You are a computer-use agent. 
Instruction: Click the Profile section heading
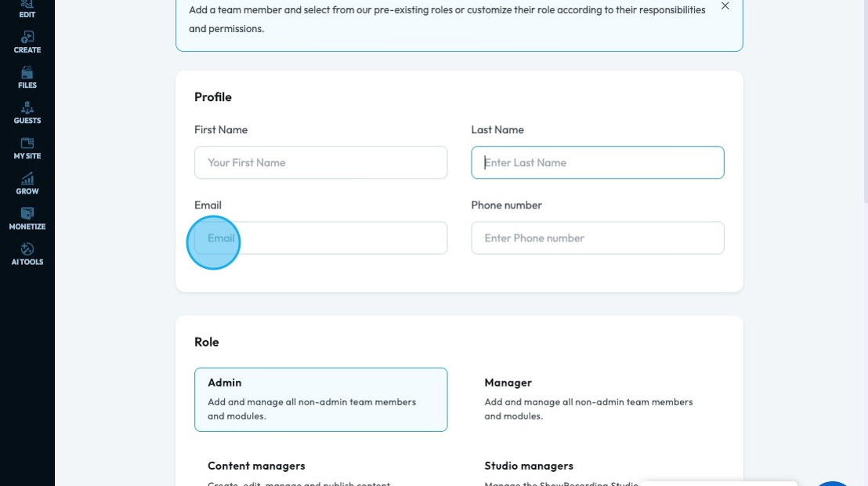pos(213,97)
